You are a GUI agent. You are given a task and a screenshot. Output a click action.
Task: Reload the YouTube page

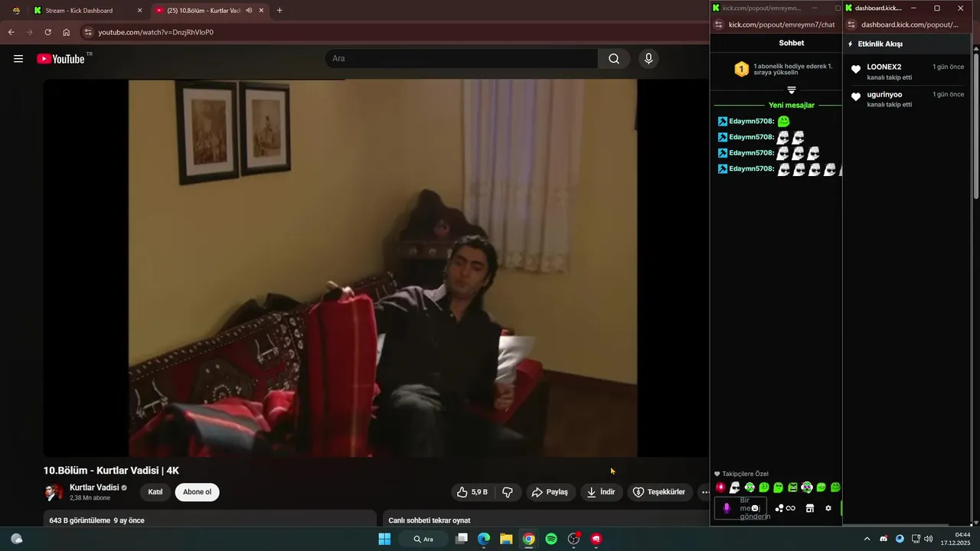[47, 32]
